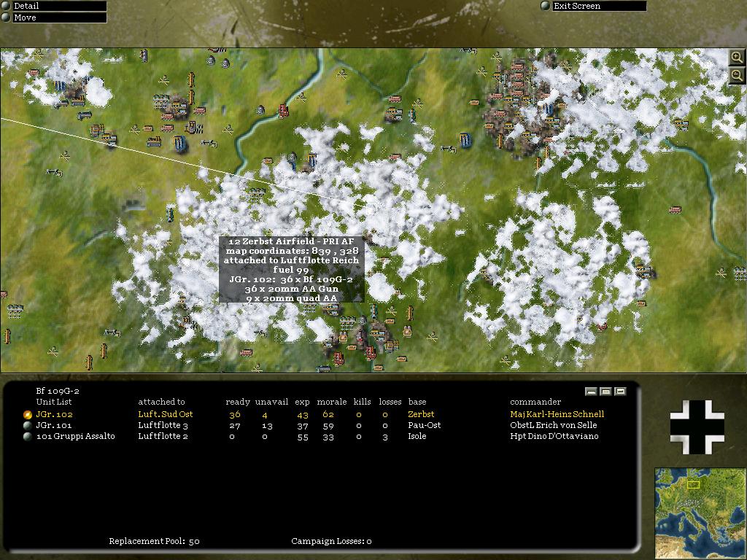Click the attached to column header
747x560 pixels.
(x=161, y=402)
